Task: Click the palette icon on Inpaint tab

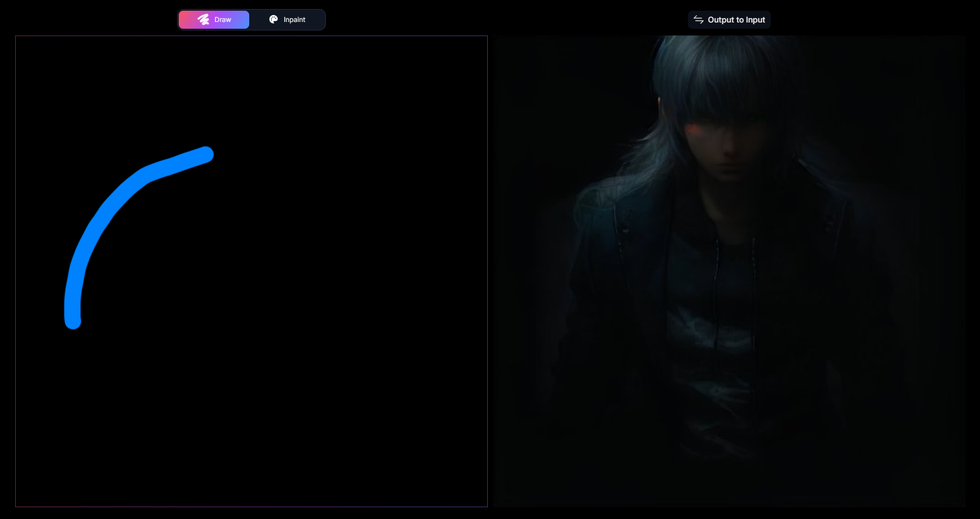Action: 273,19
